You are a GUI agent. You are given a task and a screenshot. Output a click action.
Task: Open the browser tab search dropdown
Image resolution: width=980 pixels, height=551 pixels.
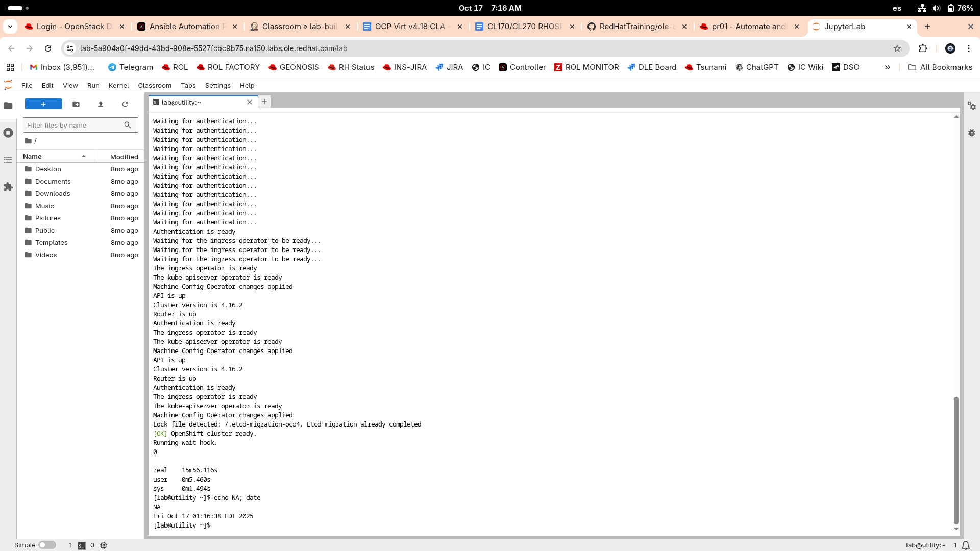click(10, 27)
